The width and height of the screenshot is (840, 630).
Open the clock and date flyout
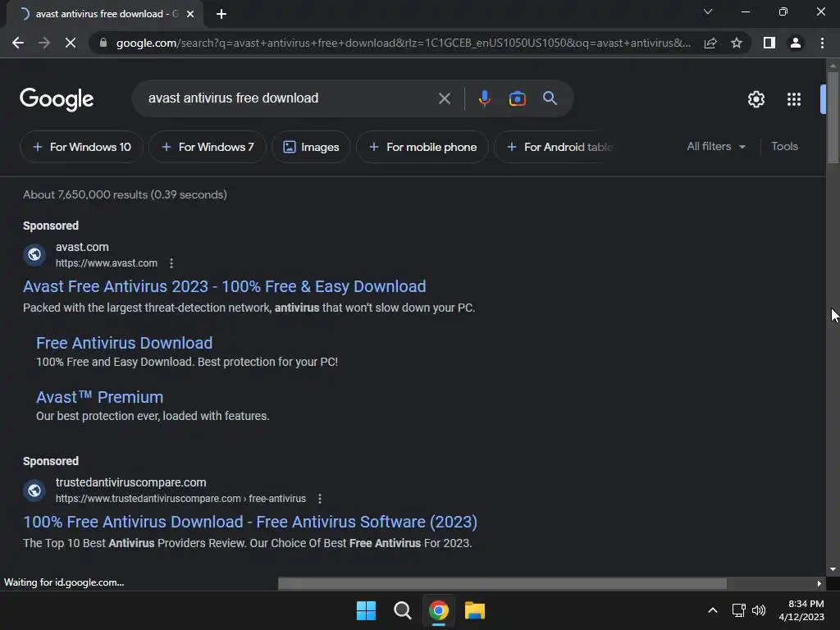[801, 610]
